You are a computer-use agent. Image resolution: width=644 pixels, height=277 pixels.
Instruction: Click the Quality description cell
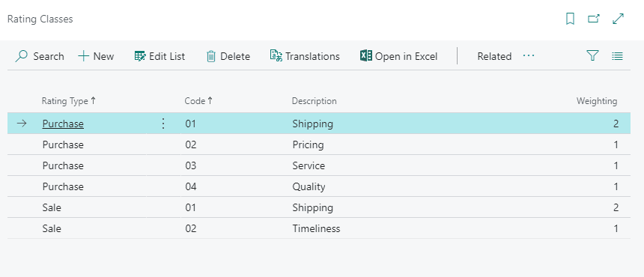(x=309, y=186)
